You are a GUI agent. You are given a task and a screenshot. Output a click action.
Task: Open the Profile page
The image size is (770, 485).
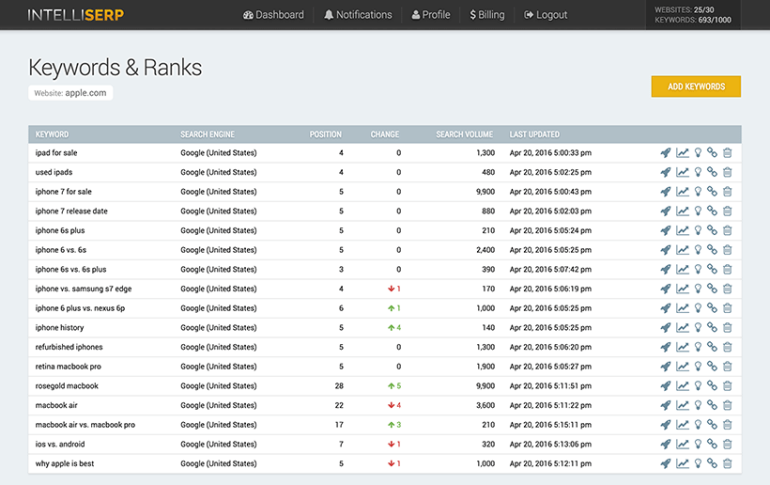click(431, 15)
